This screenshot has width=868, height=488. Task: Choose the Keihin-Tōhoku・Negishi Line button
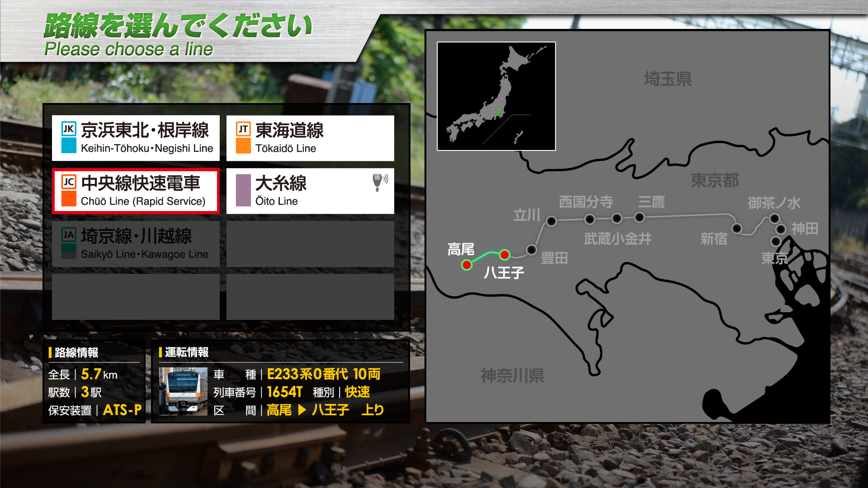[x=136, y=138]
